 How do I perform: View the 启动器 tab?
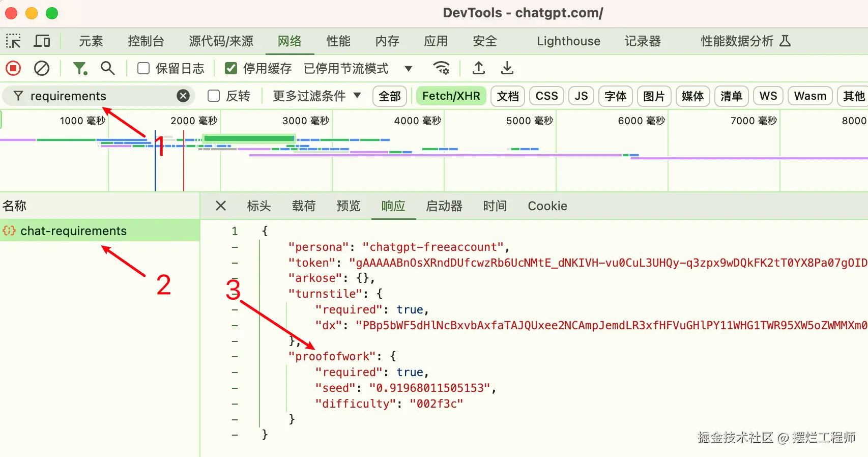pos(444,206)
